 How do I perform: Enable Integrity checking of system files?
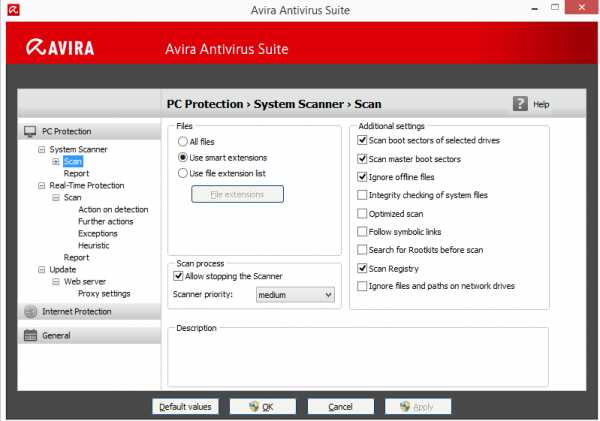coord(362,195)
